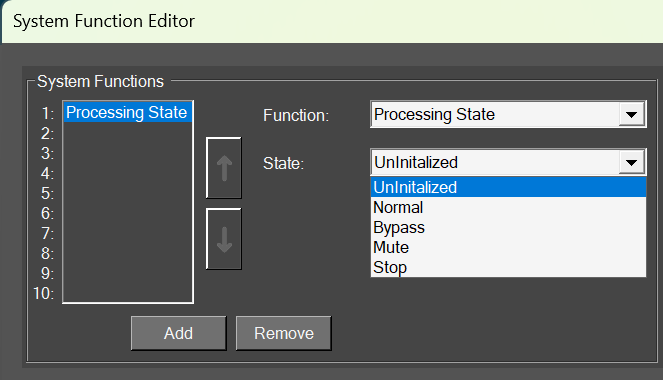Move selected function up with up arrow
Screen dimensions: 663x380
pos(224,168)
